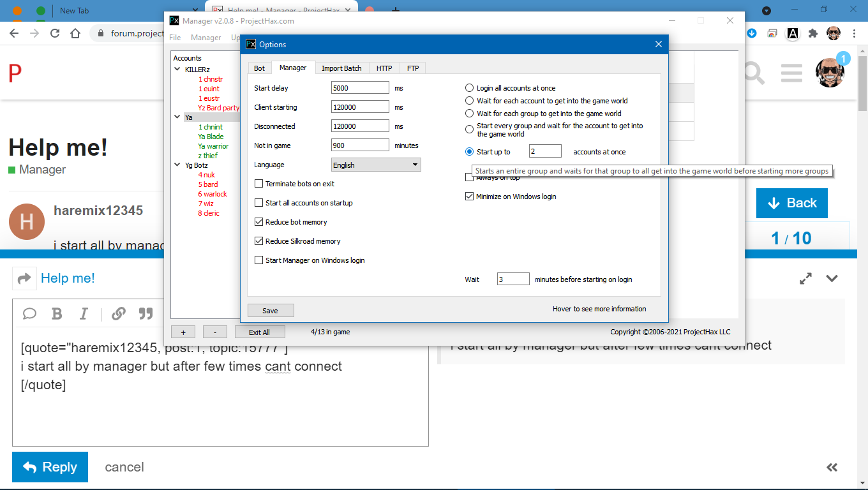Open the Chrome extensions puzzle icon
Screen dimensions: 868x490
812,33
